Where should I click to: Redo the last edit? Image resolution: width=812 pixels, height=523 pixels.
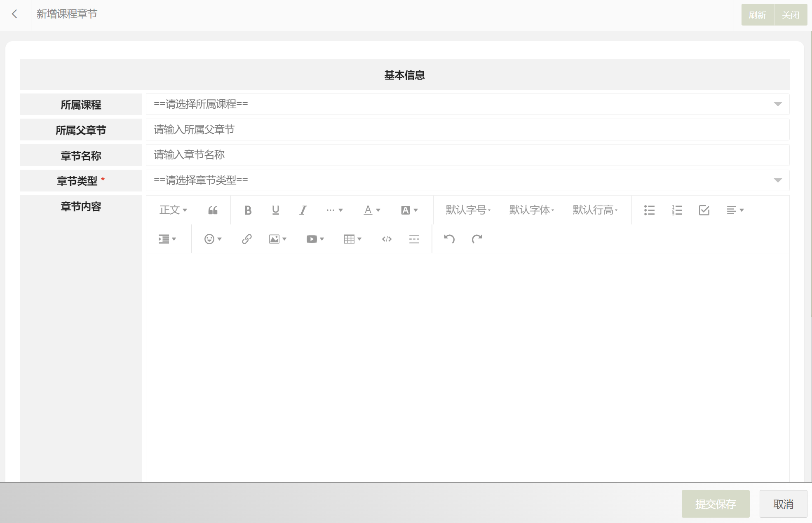pos(477,239)
